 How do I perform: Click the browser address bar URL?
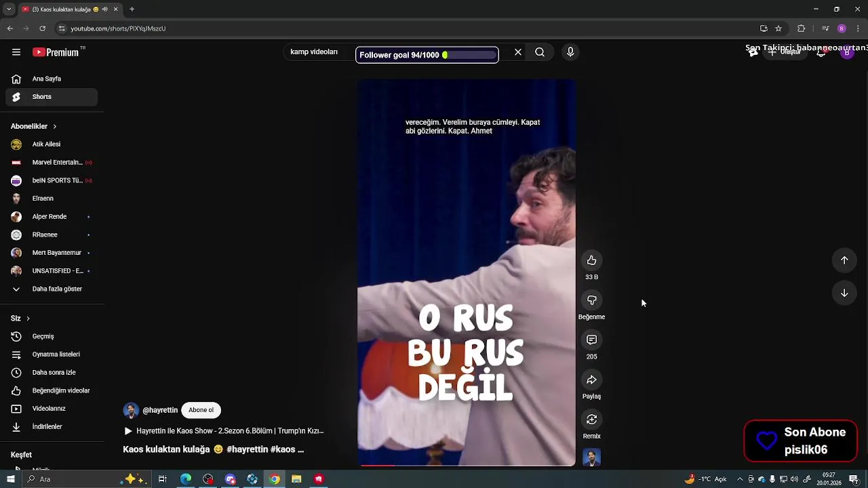pyautogui.click(x=118, y=28)
